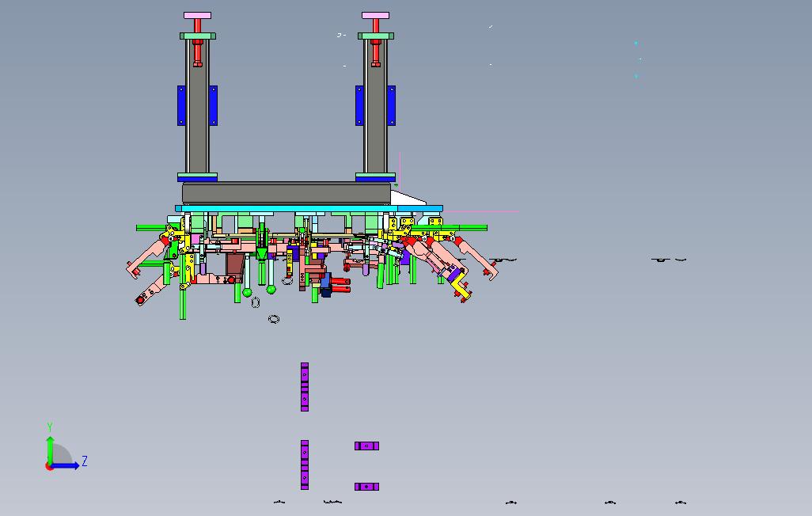Select the upper vertical purple block
This screenshot has width=812, height=516.
click(x=305, y=387)
